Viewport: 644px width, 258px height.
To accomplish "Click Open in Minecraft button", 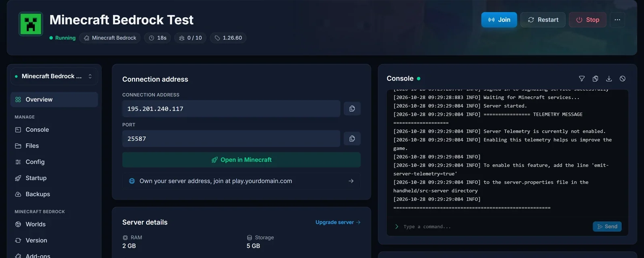I will click(x=242, y=160).
